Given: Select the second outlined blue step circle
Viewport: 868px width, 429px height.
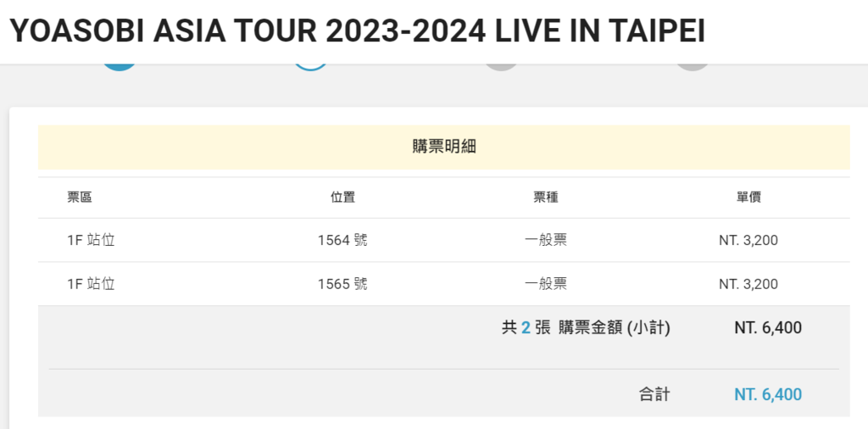Looking at the screenshot, I should point(310,67).
